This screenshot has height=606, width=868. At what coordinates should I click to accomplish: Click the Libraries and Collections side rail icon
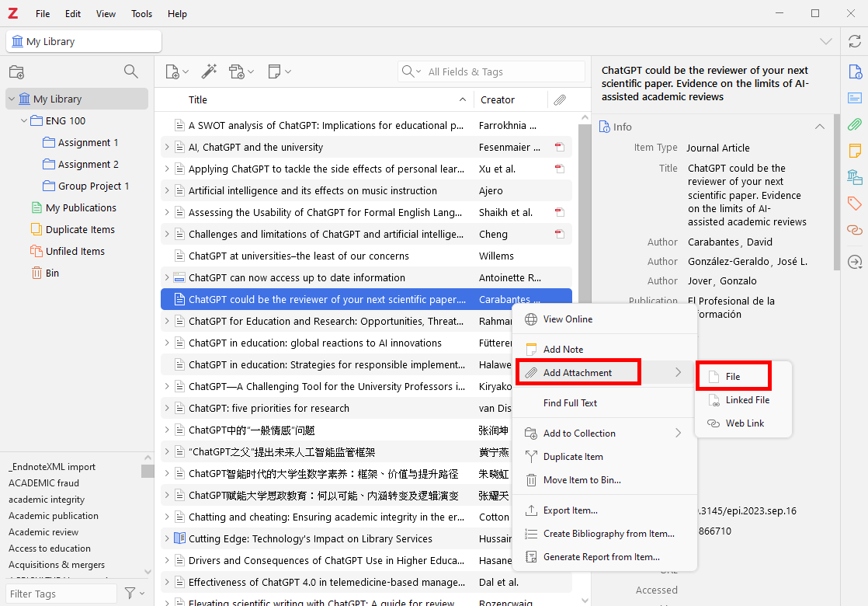click(855, 177)
